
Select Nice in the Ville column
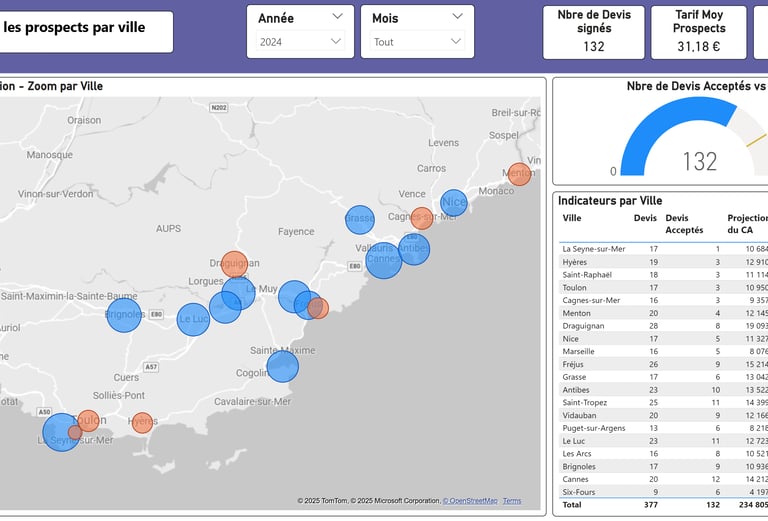(570, 338)
